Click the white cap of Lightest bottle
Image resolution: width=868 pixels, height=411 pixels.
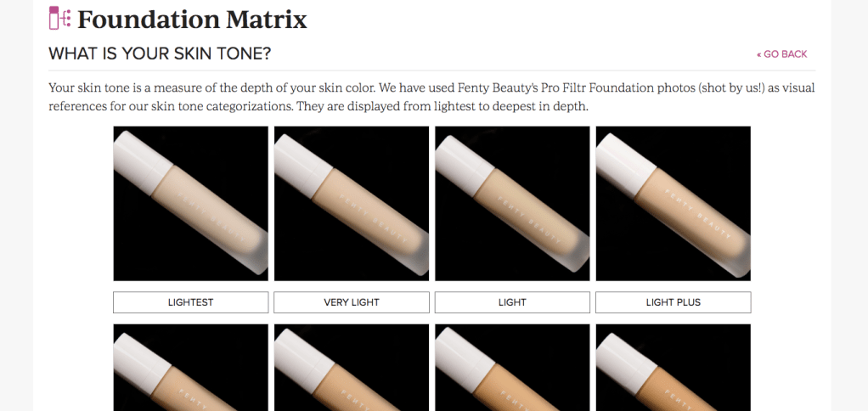coord(141,161)
